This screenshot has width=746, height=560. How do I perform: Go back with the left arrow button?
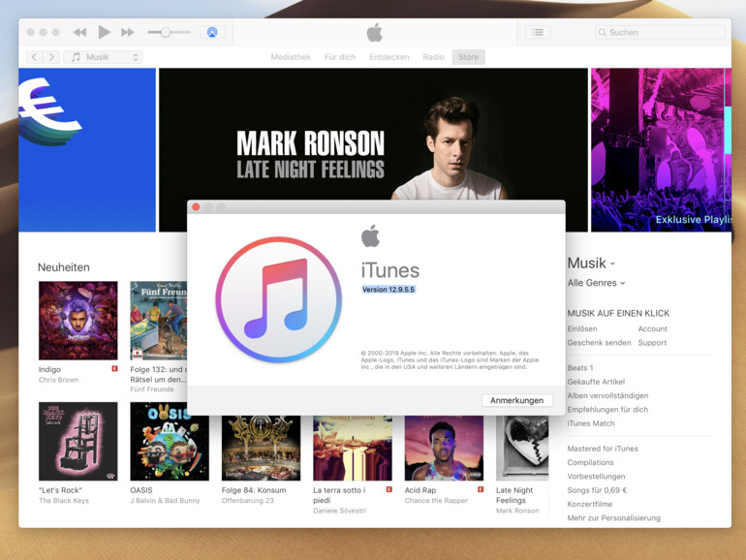[x=34, y=57]
